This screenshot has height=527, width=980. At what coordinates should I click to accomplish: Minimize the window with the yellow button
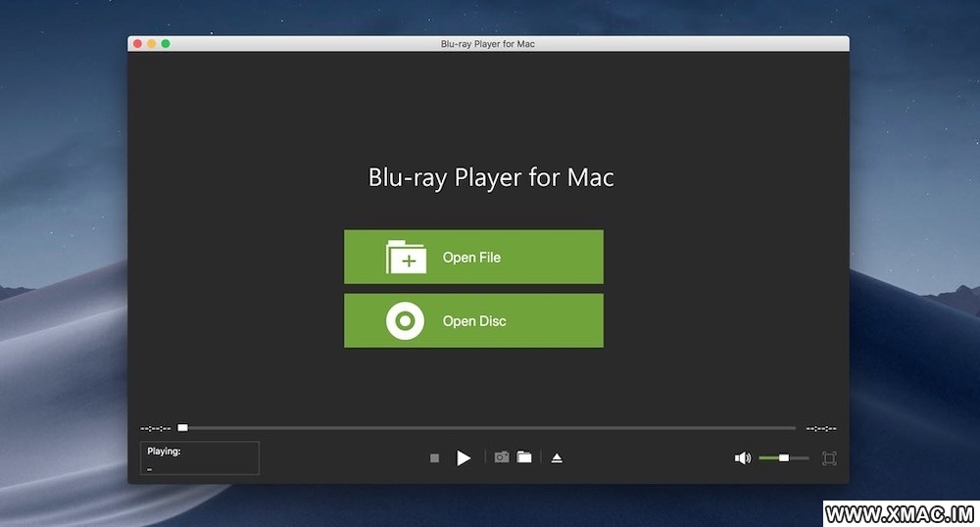coord(152,44)
